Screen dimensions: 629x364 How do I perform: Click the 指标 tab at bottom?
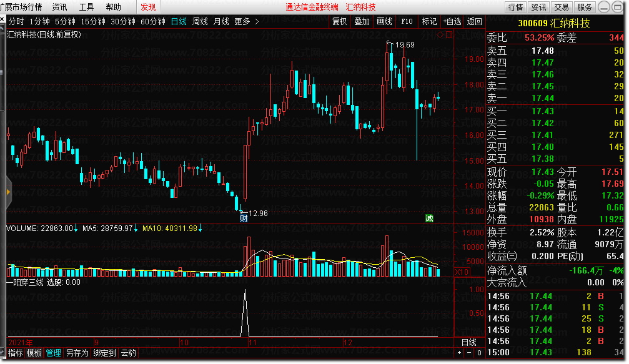(x=15, y=353)
